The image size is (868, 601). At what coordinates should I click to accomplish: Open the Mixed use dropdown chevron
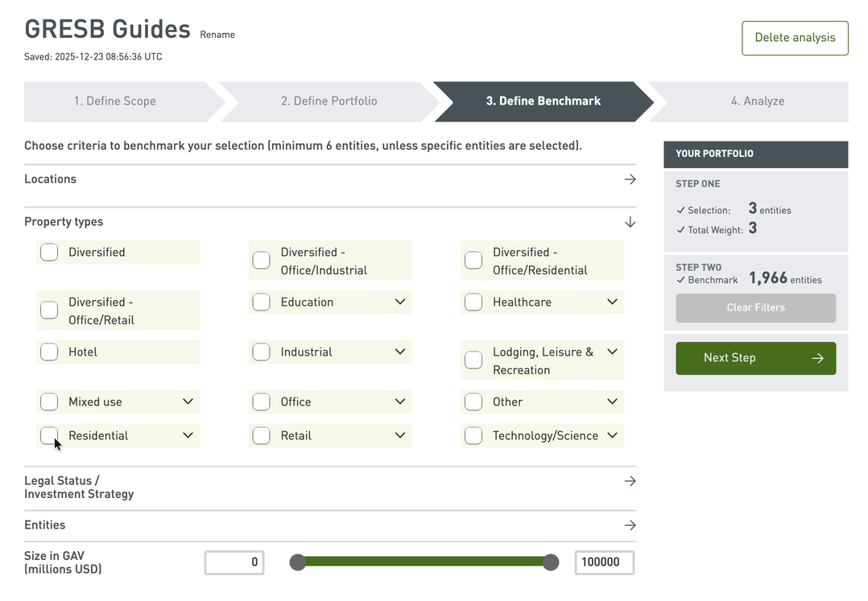[x=188, y=401]
